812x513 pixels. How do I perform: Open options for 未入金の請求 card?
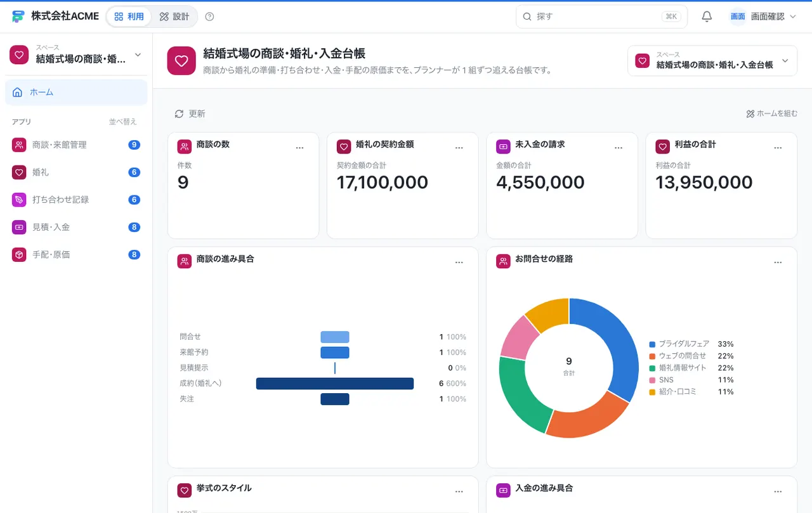(x=619, y=148)
